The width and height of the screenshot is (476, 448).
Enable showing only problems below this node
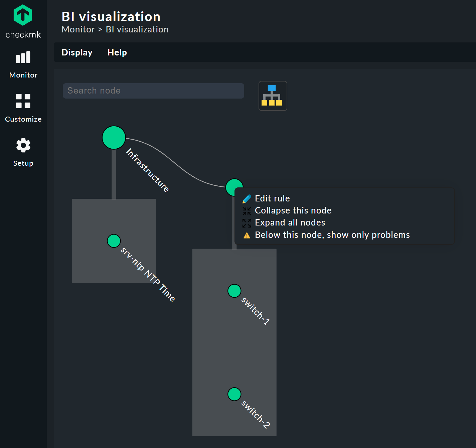[x=332, y=235]
